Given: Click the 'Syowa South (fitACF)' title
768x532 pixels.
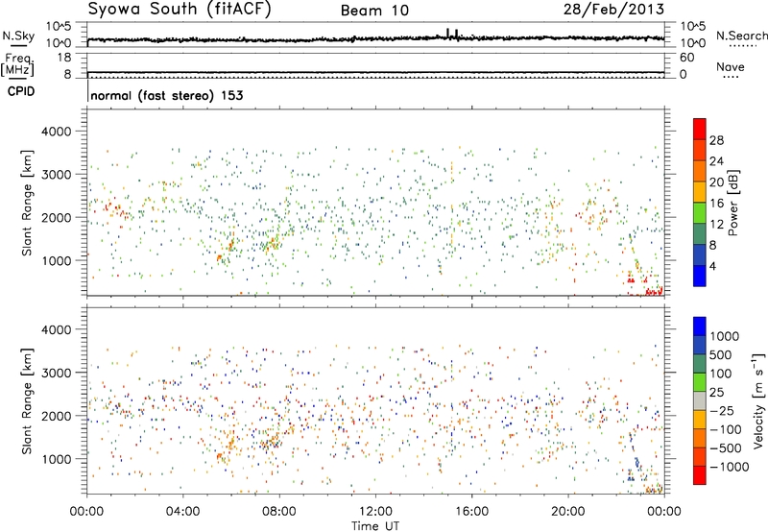Looking at the screenshot, I should [x=180, y=9].
